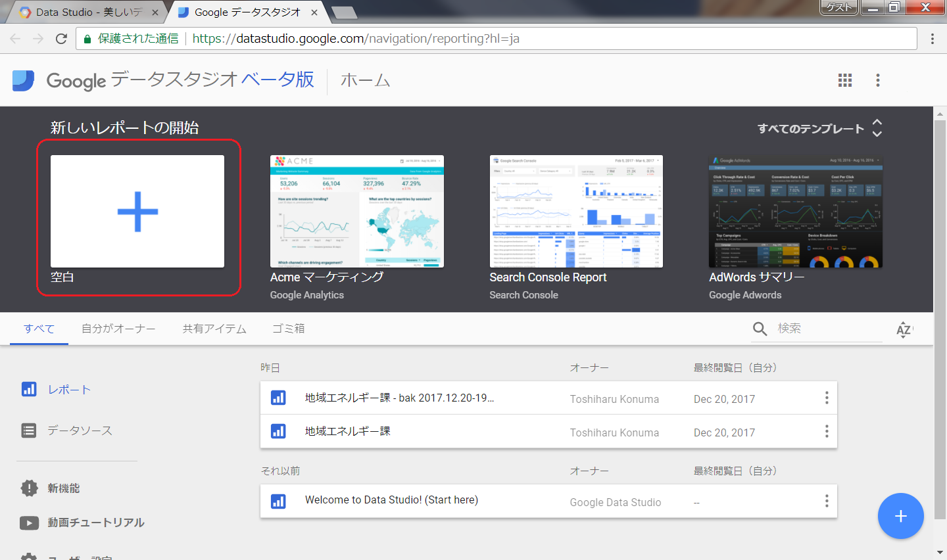
Task: Click the Search Console subtitle text
Action: point(523,295)
